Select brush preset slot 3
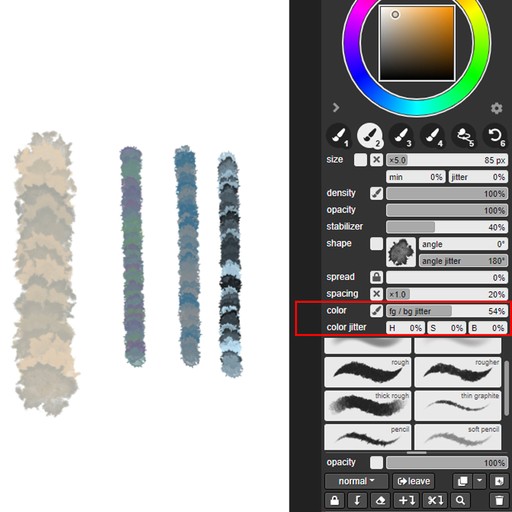The width and height of the screenshot is (512, 512). [401, 136]
